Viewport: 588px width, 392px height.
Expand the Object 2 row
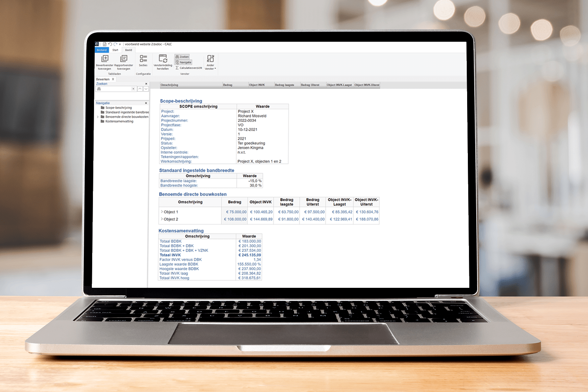pos(162,219)
